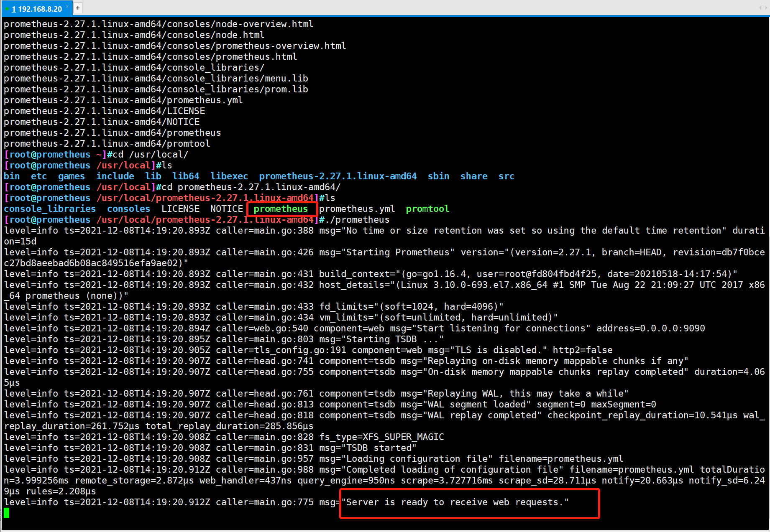Viewport: 770px width, 532px height.
Task: Click blue 'prometheus-2.27.1.linux-amd64' directory name
Action: [338, 176]
